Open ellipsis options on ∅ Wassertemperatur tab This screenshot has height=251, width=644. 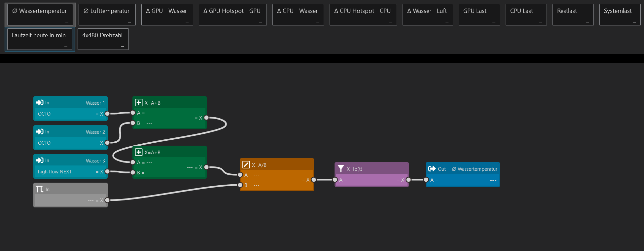67,22
